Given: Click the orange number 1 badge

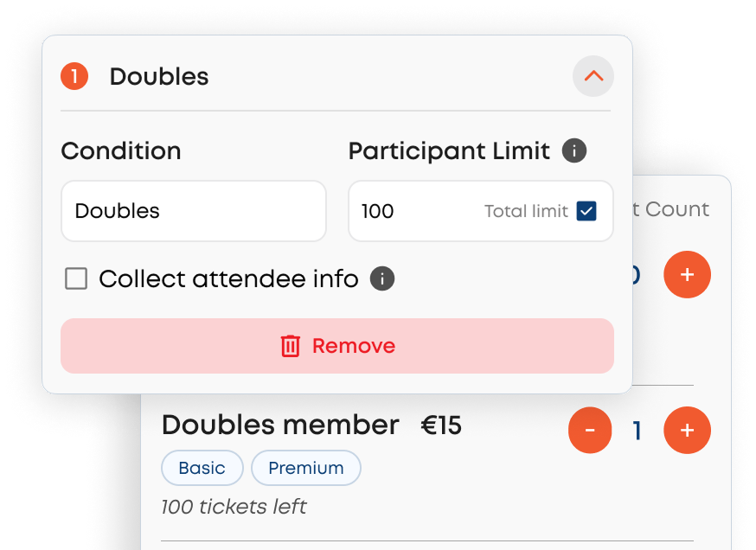Looking at the screenshot, I should [74, 76].
